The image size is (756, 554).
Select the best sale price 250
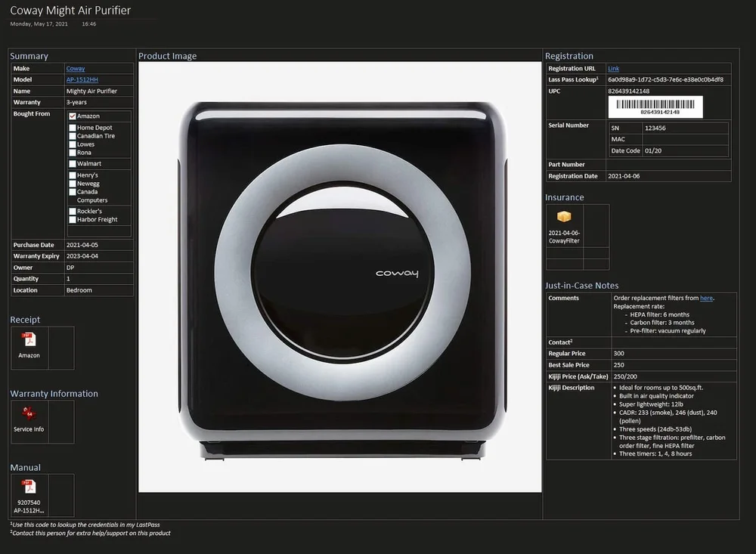click(618, 365)
